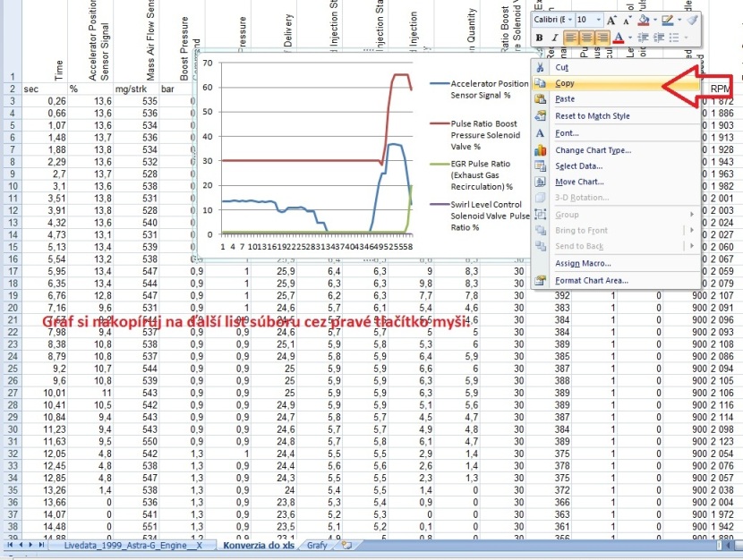Switch to the Grafy sheet tab

pyautogui.click(x=317, y=544)
